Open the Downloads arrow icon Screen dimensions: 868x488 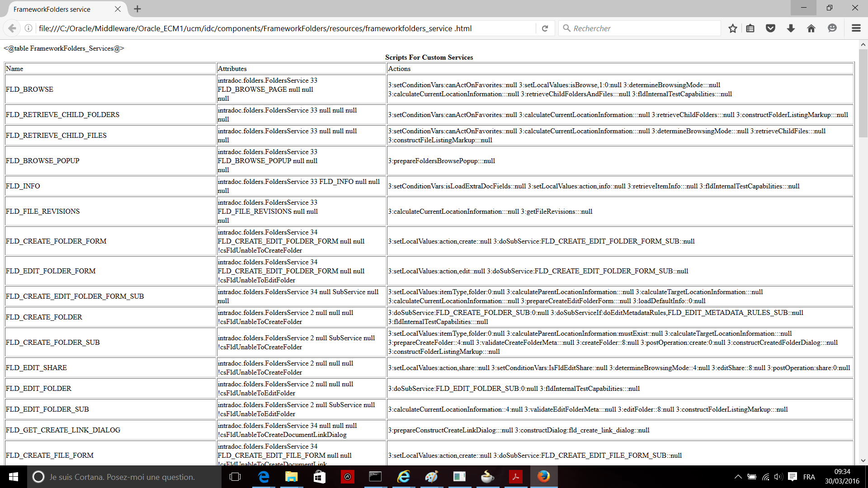pos(791,28)
